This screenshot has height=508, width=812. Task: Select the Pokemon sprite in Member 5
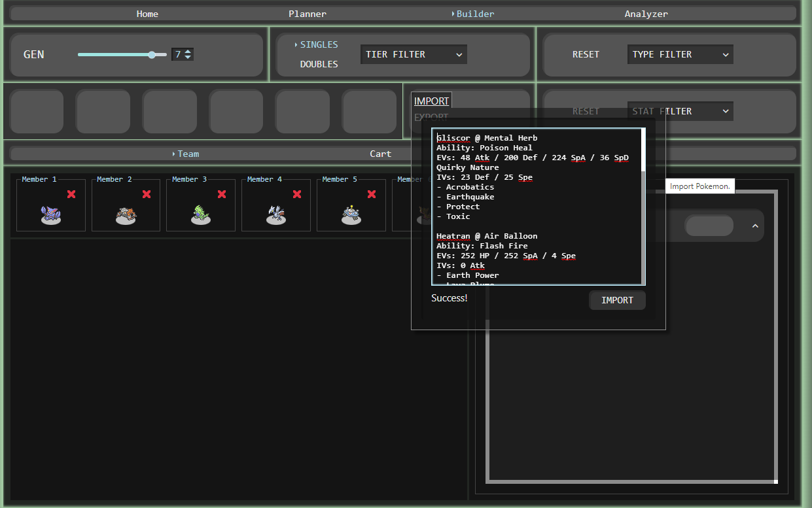351,215
